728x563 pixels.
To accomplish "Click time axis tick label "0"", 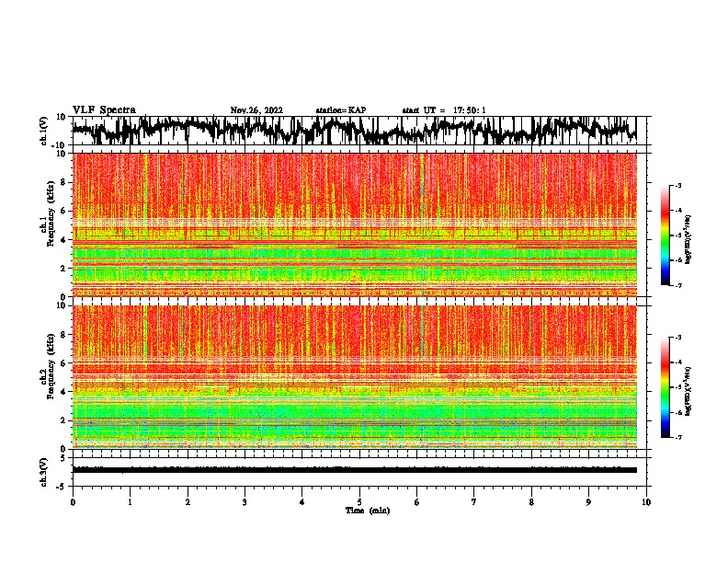I will 73,502.
